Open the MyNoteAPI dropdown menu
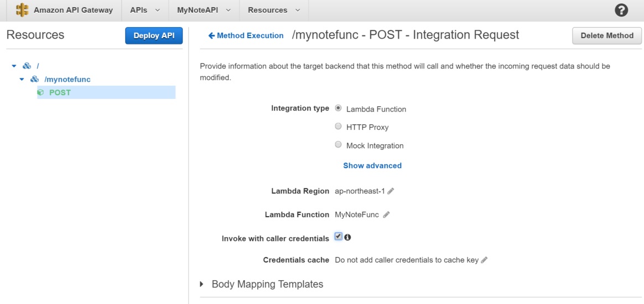The width and height of the screenshot is (644, 304). [204, 11]
